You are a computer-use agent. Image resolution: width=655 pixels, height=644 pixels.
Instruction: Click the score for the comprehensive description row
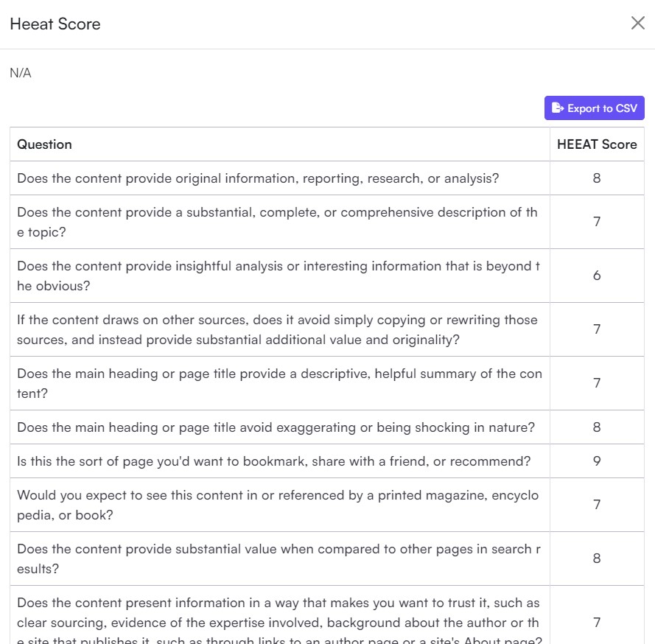point(597,222)
